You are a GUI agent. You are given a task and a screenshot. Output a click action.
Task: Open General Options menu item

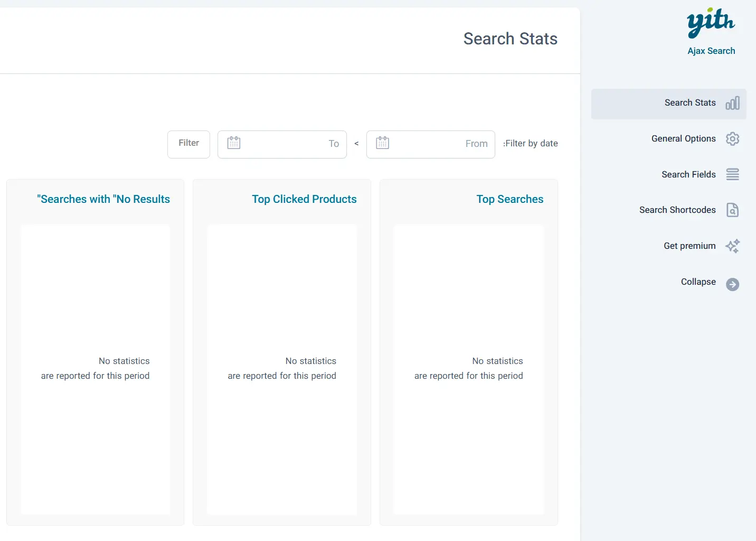pos(669,139)
